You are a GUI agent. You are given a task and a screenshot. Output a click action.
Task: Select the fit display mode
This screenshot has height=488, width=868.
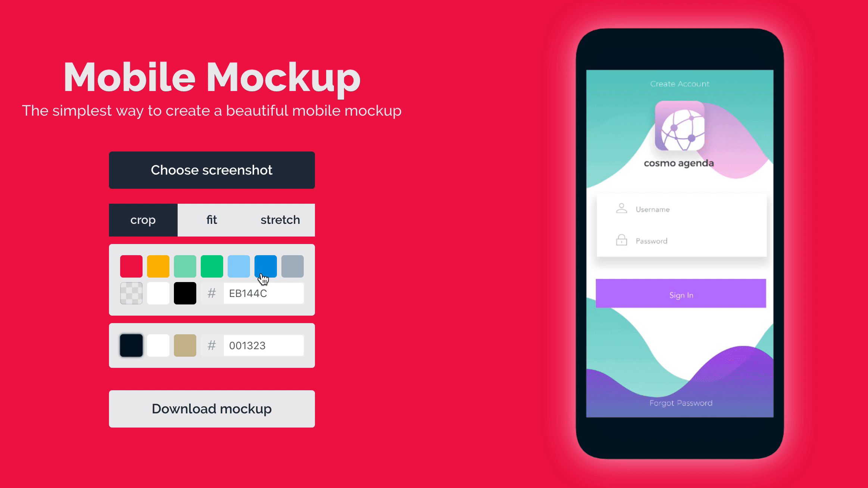pyautogui.click(x=212, y=219)
